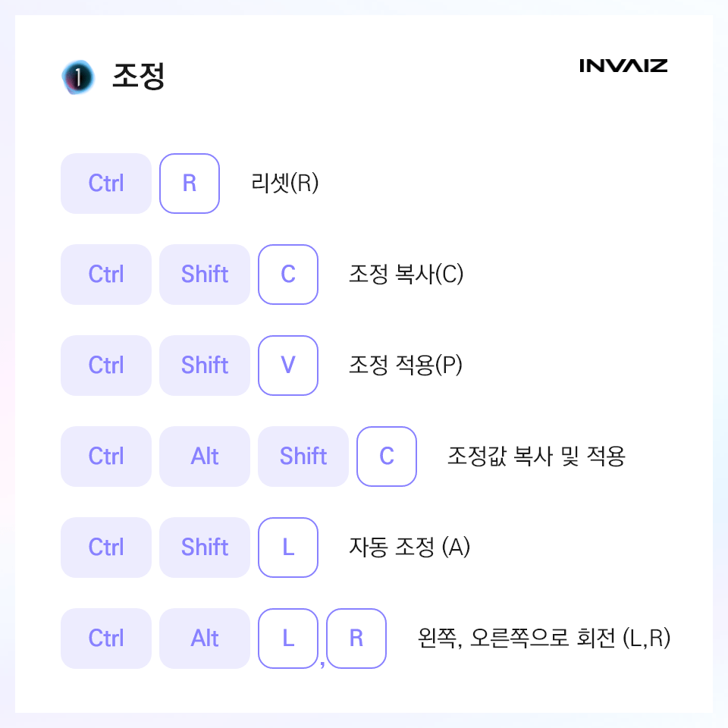Click the 자동 조정 (A) label

tap(409, 547)
